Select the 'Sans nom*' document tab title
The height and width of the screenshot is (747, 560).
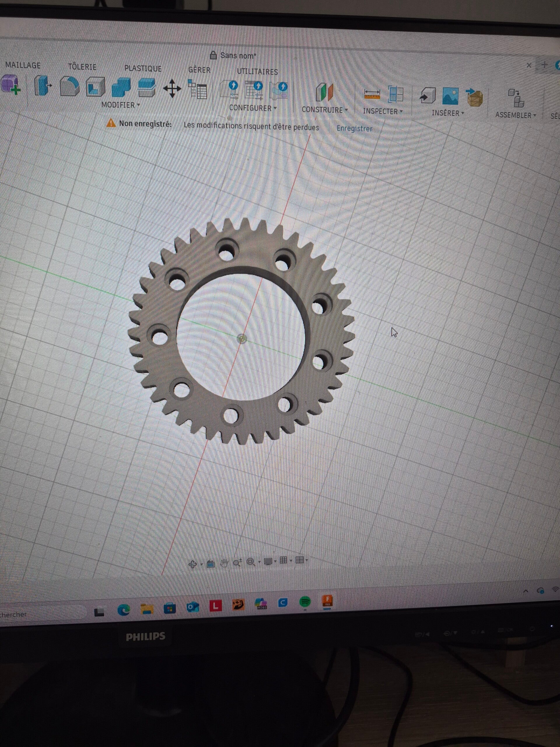pos(238,55)
